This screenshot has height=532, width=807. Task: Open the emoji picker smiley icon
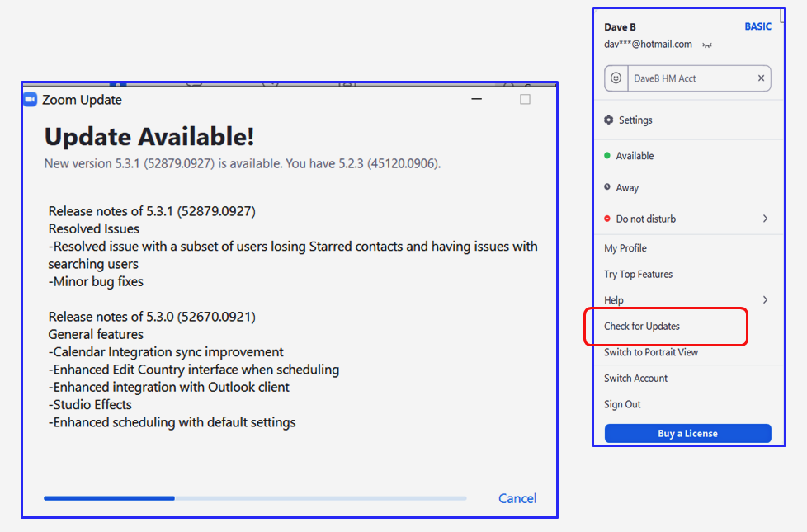[616, 78]
